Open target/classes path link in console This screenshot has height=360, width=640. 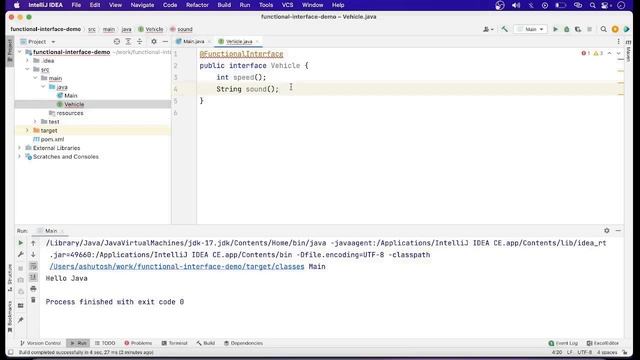click(177, 267)
